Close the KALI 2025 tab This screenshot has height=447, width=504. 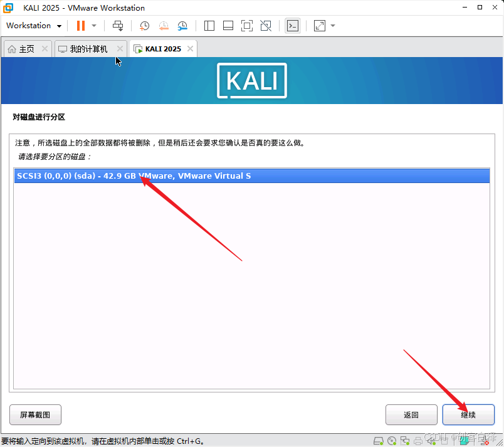point(191,49)
